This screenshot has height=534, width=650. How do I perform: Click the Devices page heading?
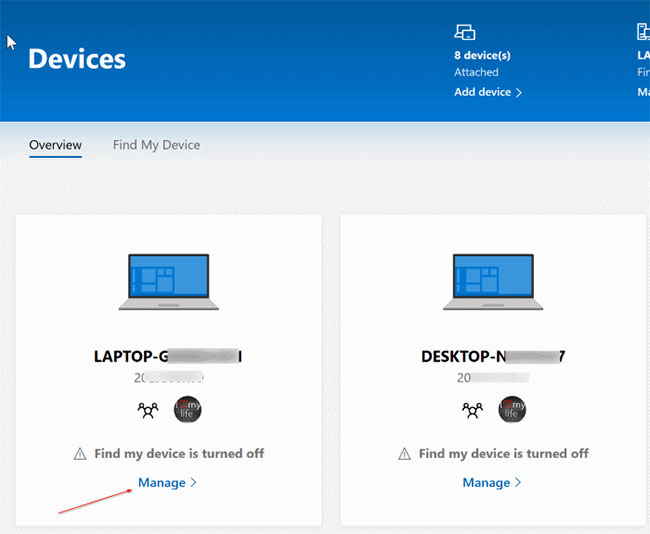click(77, 59)
